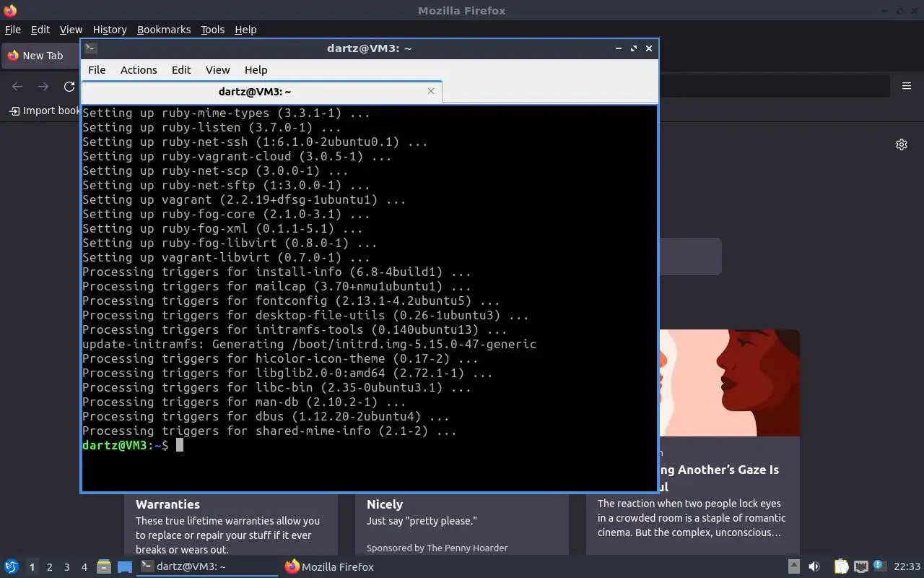924x578 pixels.
Task: Click Firefox logo in title bar
Action: [10, 10]
